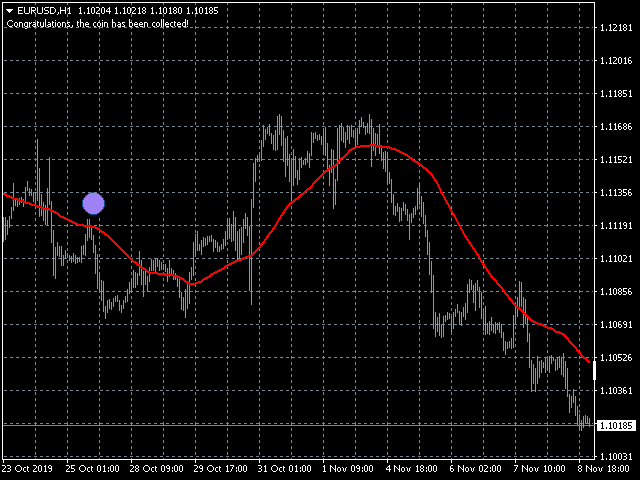Click the white vertical marker on the chart's right edge
Image resolution: width=640 pixels, height=480 pixels.
click(x=594, y=371)
